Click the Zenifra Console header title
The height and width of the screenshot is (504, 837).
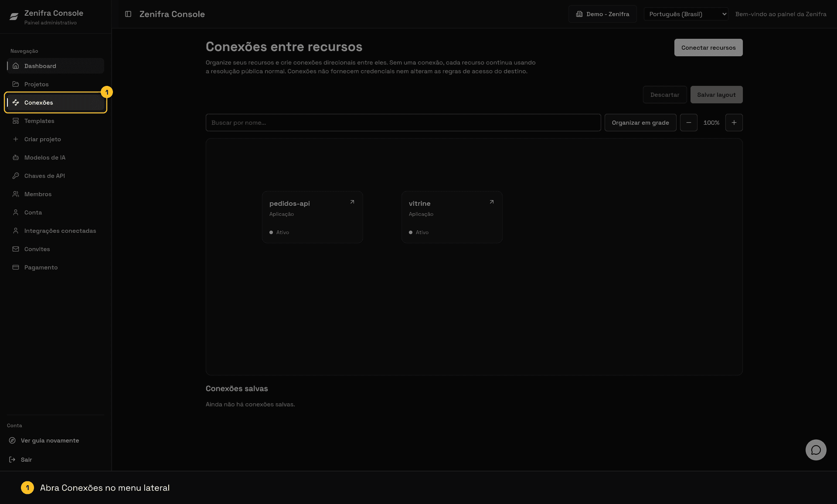click(172, 14)
